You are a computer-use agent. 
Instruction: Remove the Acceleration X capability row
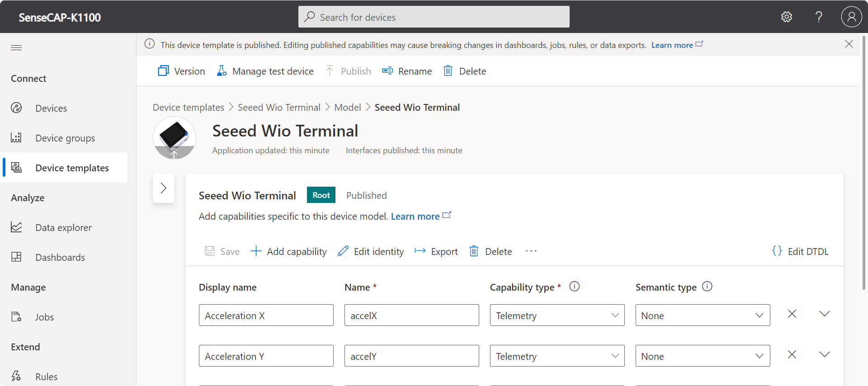pos(792,314)
